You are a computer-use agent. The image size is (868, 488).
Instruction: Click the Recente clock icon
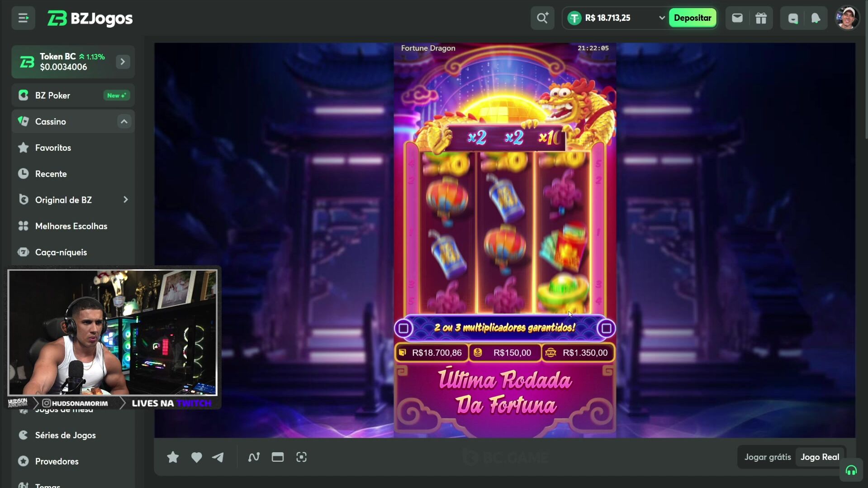23,173
